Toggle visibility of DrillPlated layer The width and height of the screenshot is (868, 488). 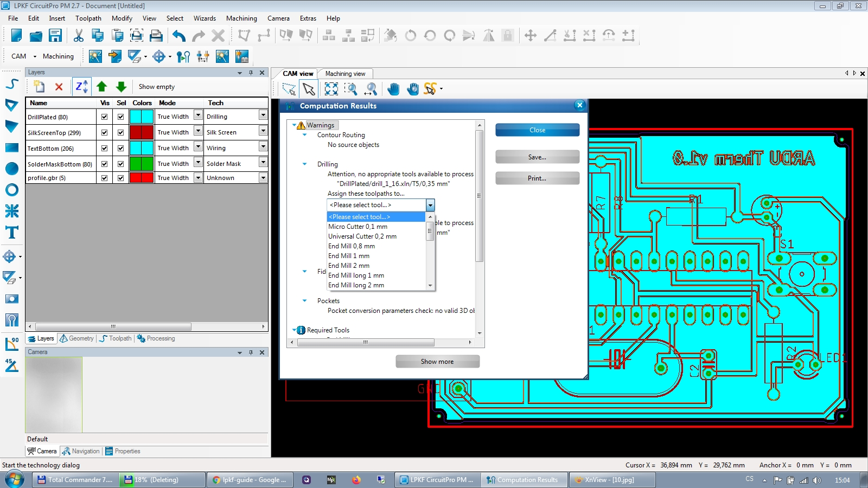[x=104, y=117]
